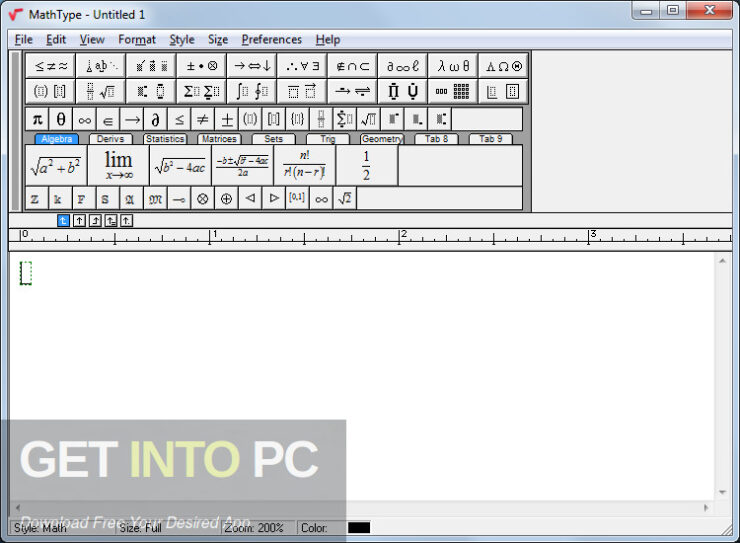Insert the infinity symbol next to theta
The image size is (740, 543).
[x=84, y=119]
